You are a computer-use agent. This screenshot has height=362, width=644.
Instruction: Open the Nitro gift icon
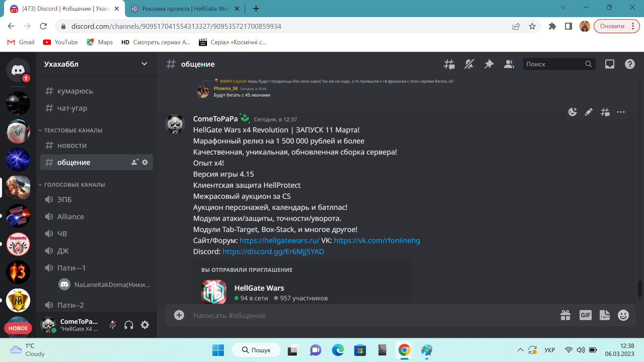[x=566, y=315]
